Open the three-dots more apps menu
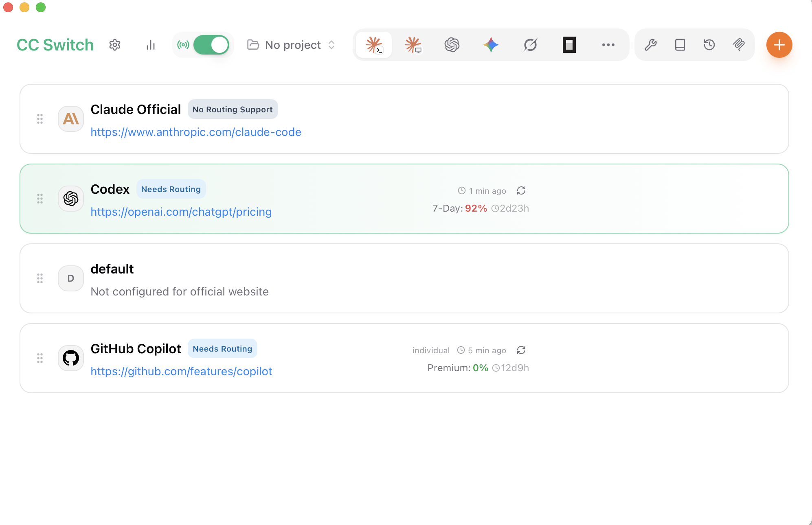Viewport: 812px width, 525px height. point(608,45)
